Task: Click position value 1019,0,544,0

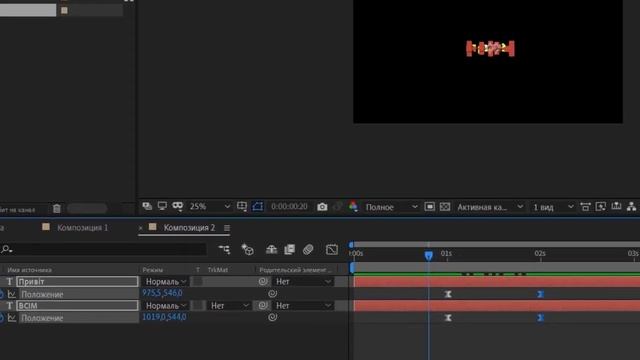Action: [x=164, y=317]
